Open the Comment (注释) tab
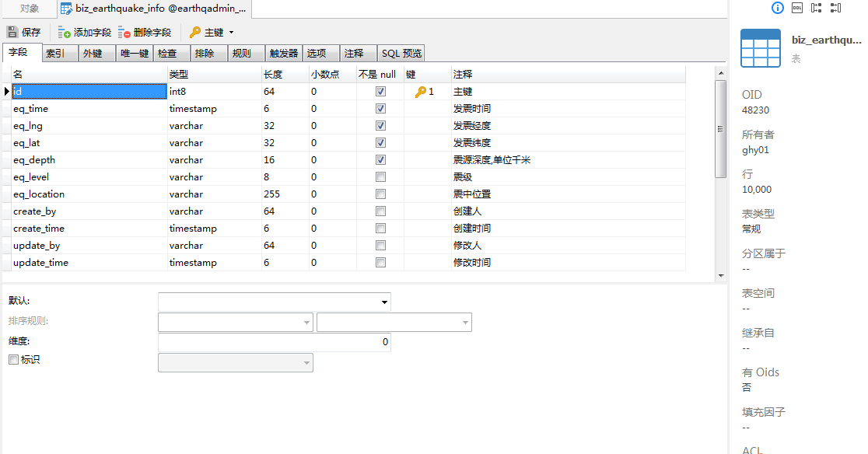 (358, 53)
